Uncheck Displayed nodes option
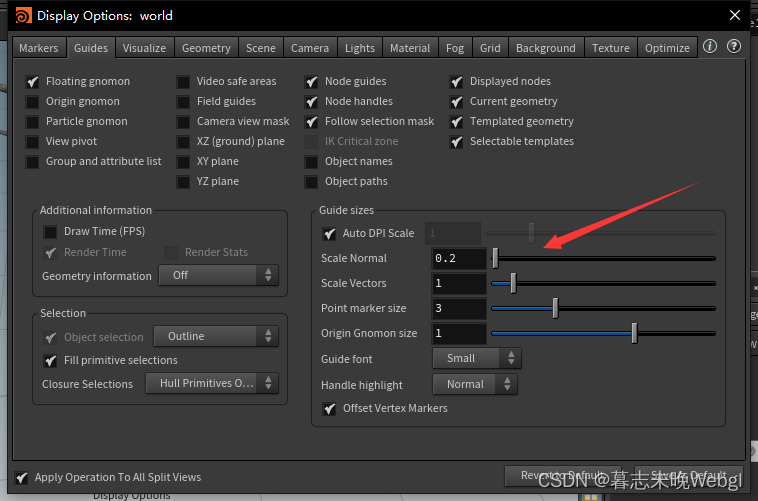This screenshot has width=758, height=501. point(456,82)
